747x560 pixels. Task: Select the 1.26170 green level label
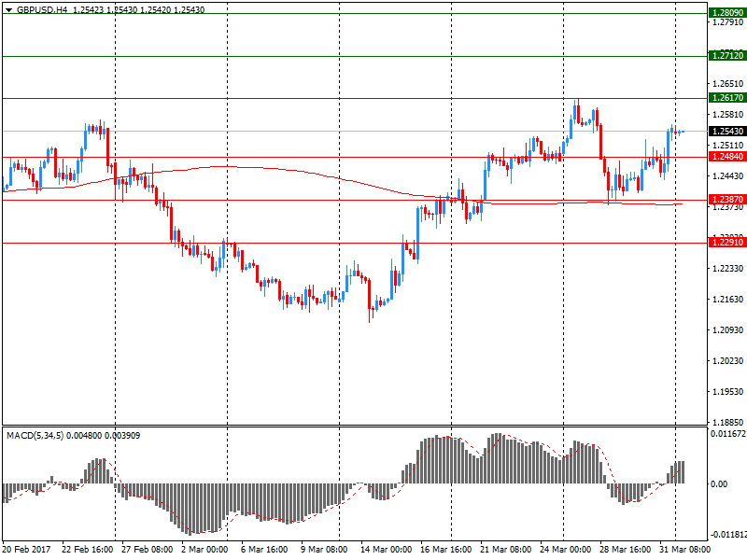click(x=727, y=98)
